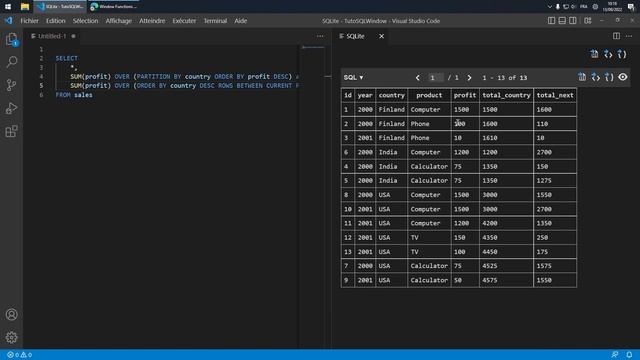Toggle the bottom panel layout icon
This screenshot has height=360, width=640.
[562, 20]
